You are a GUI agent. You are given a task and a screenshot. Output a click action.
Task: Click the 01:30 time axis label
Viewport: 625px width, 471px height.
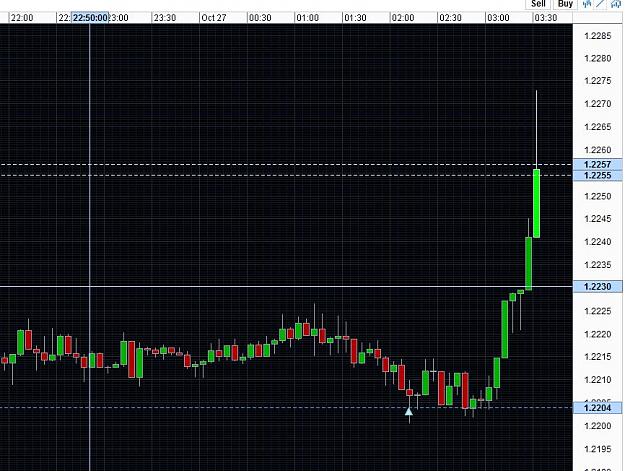pyautogui.click(x=355, y=18)
